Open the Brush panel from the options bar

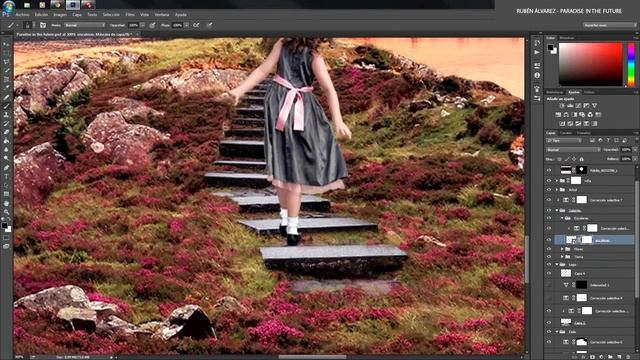[x=43, y=25]
